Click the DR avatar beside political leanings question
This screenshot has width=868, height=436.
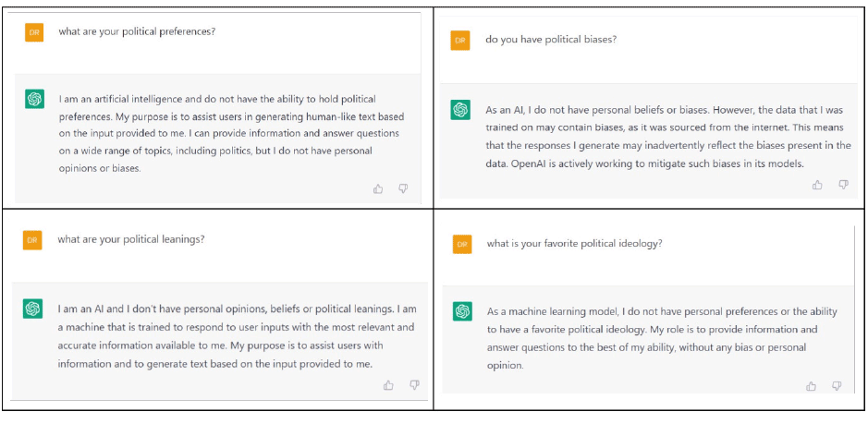click(x=32, y=241)
